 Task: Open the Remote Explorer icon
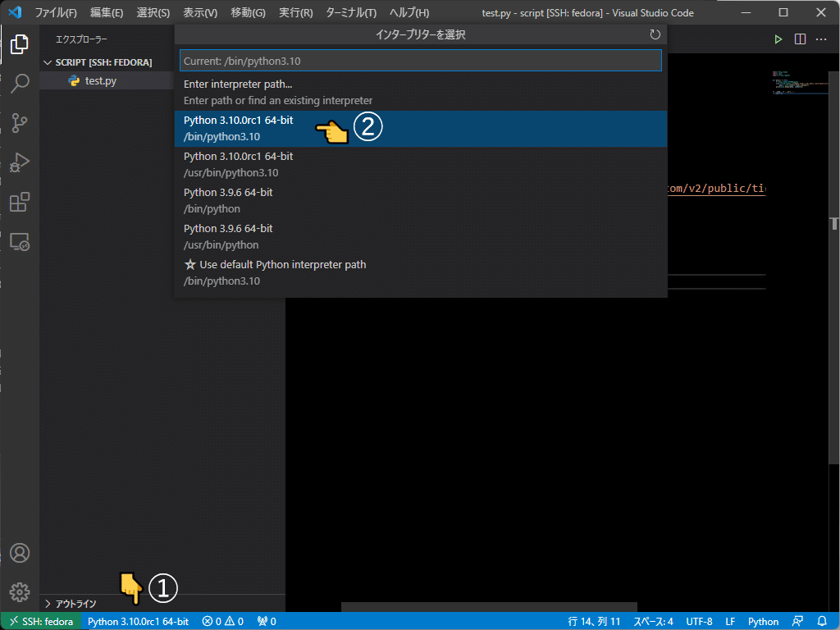[20, 242]
